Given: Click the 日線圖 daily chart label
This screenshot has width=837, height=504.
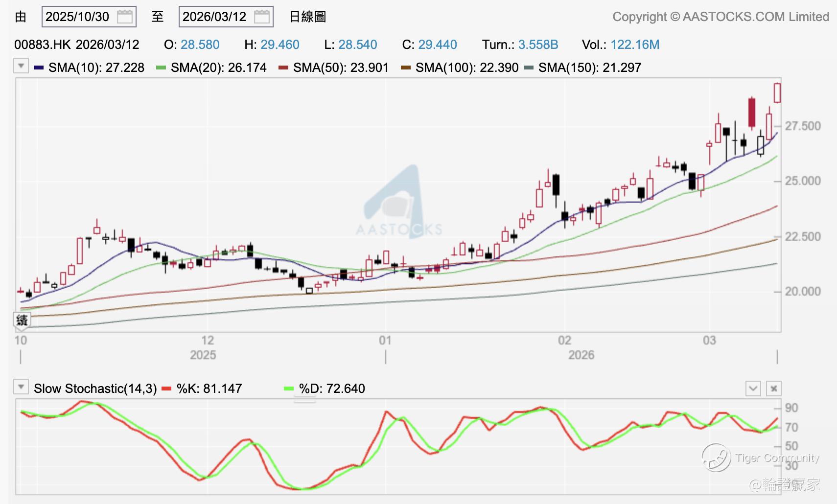Looking at the screenshot, I should [x=307, y=17].
